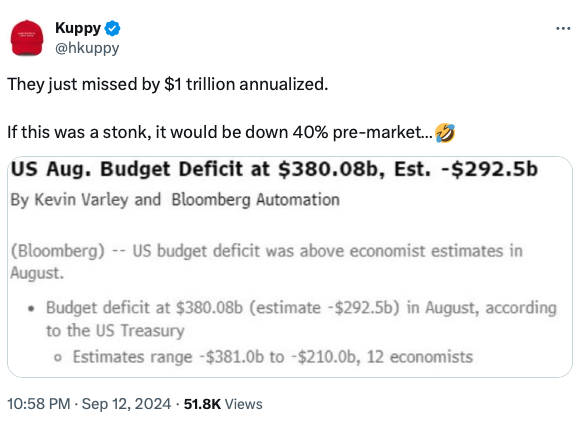This screenshot has height=426, width=587.
Task: Click the $380.08b budget deficit bullet
Action: 301,319
